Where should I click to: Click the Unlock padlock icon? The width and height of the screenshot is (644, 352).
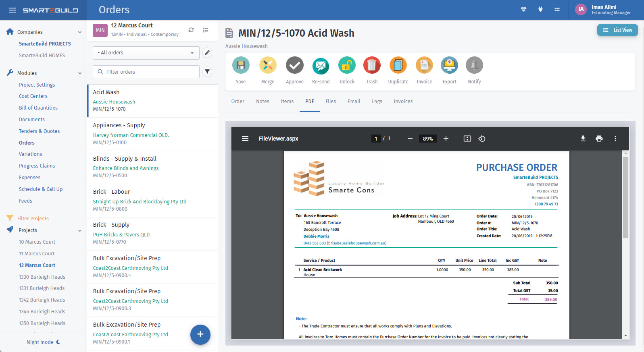coord(347,65)
